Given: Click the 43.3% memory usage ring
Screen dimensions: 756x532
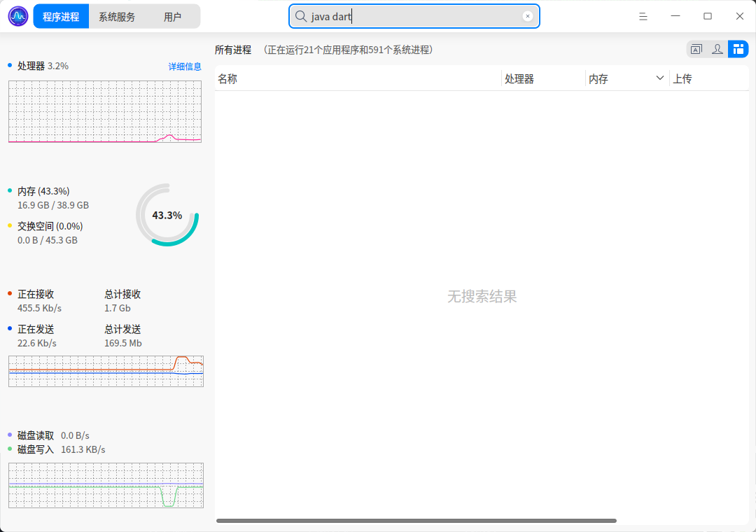Looking at the screenshot, I should pyautogui.click(x=167, y=215).
